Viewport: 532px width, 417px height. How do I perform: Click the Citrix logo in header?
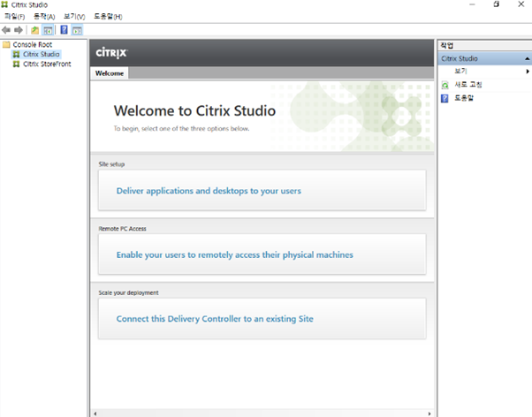click(111, 53)
